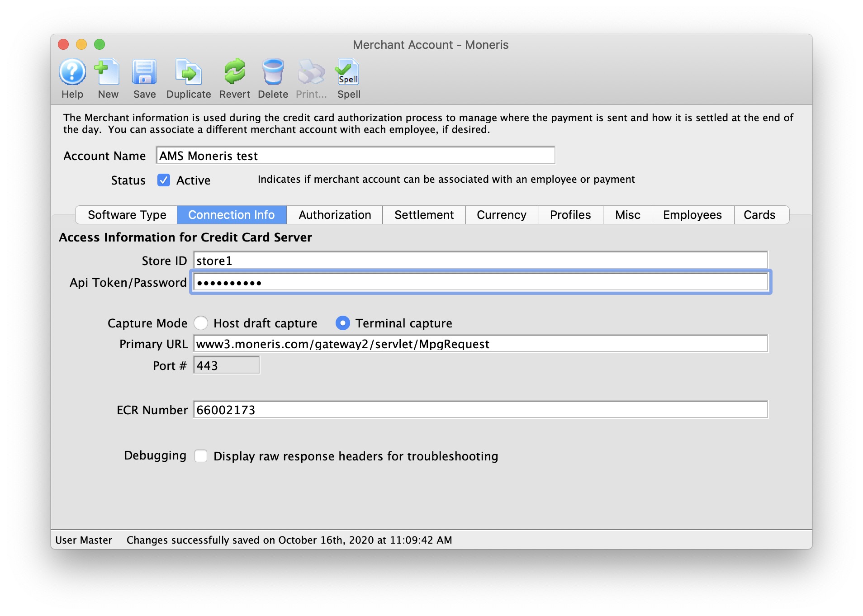The height and width of the screenshot is (616, 863).
Task: Click the Port # field showing 443
Action: (x=226, y=365)
